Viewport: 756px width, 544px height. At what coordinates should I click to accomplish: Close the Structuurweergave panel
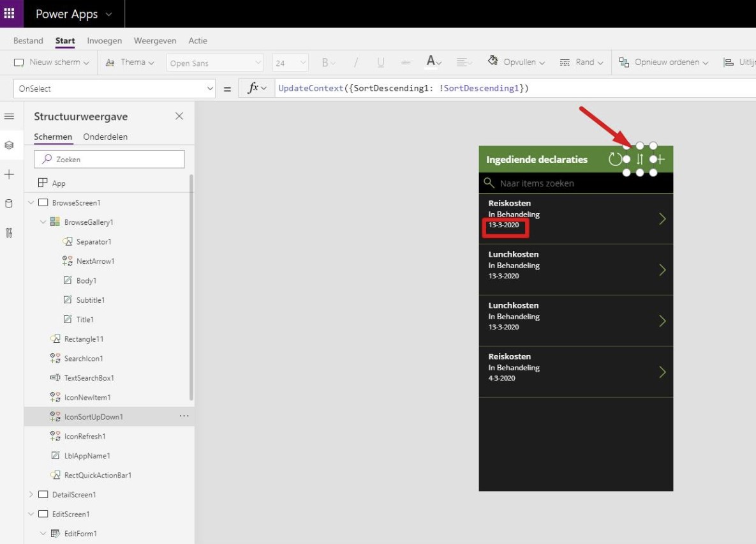(179, 116)
